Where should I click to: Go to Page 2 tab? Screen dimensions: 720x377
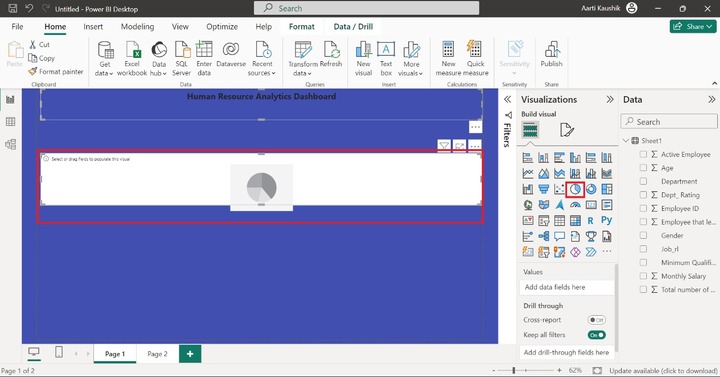(x=157, y=354)
